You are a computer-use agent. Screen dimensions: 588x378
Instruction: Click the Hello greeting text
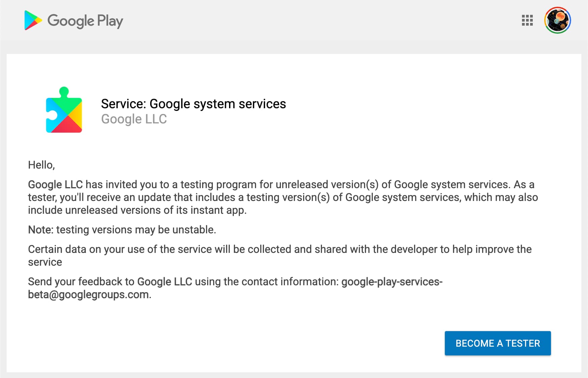point(41,165)
